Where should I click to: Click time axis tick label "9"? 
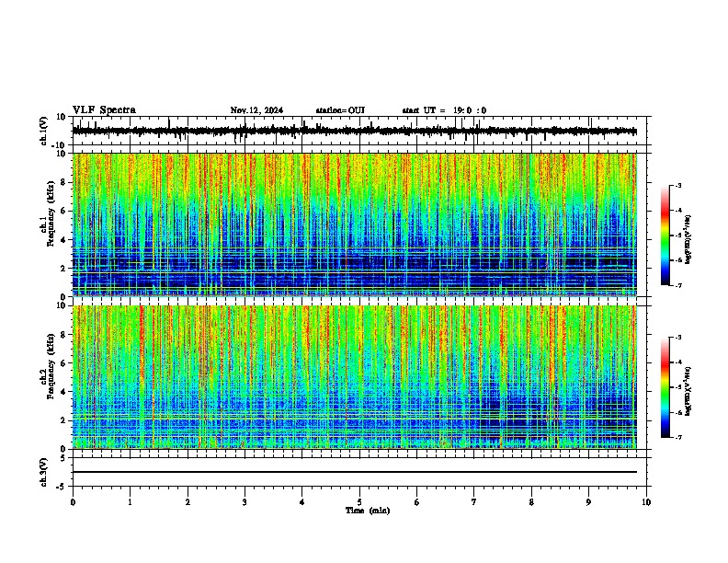[x=588, y=502]
